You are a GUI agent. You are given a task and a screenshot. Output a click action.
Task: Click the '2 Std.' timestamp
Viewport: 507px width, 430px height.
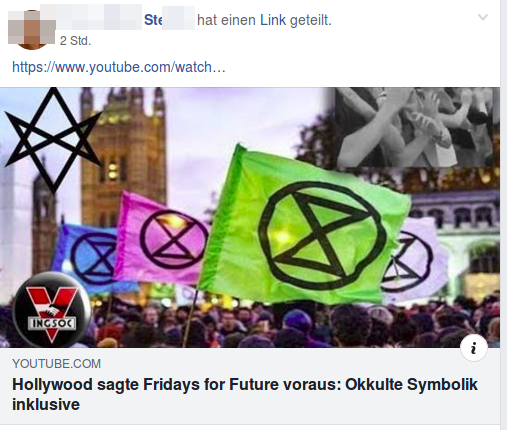pyautogui.click(x=75, y=41)
